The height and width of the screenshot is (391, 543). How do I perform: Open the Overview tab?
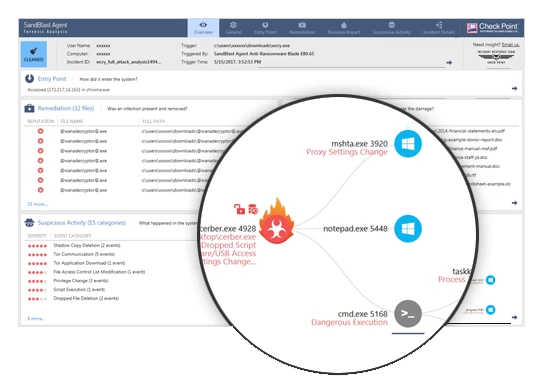203,28
